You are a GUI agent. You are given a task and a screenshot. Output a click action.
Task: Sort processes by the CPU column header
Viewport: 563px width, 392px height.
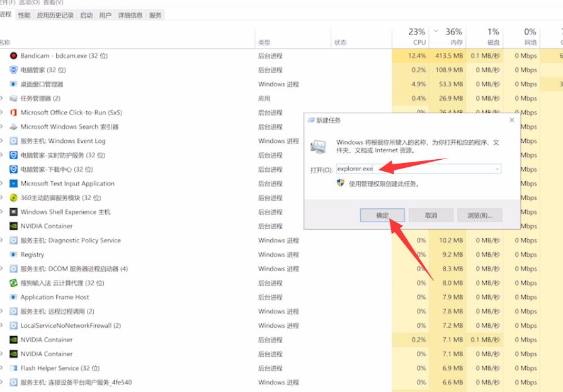411,36
